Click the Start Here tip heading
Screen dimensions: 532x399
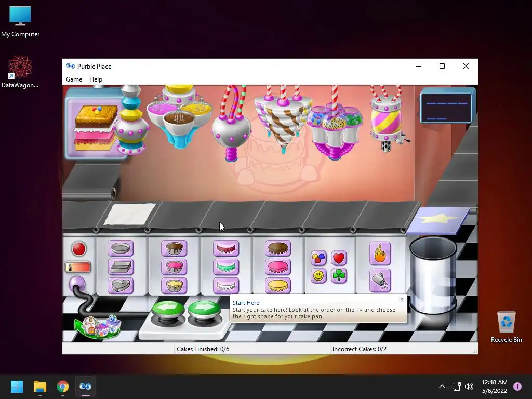tap(246, 303)
